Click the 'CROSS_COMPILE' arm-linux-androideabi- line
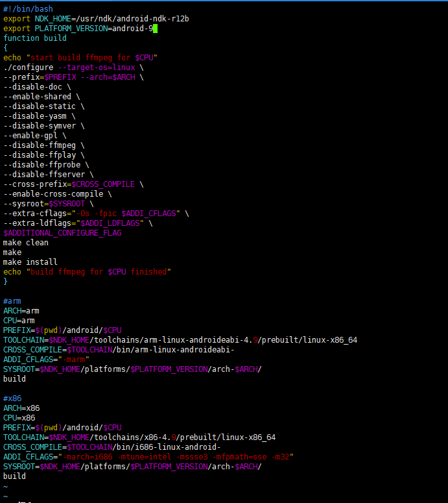 (x=119, y=350)
